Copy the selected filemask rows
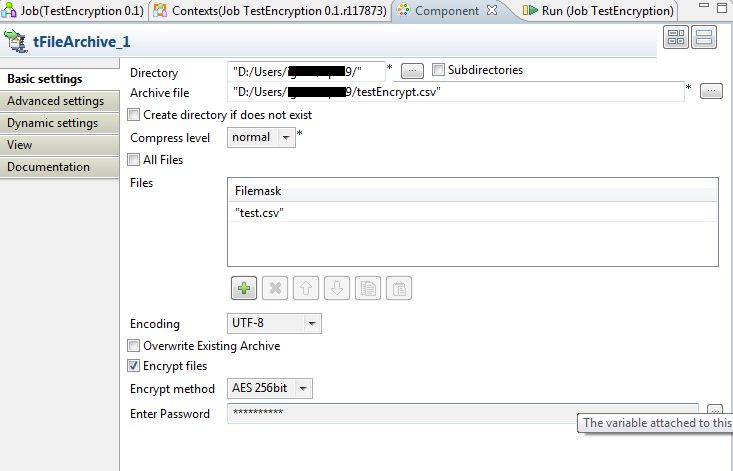The image size is (733, 471). 368,288
